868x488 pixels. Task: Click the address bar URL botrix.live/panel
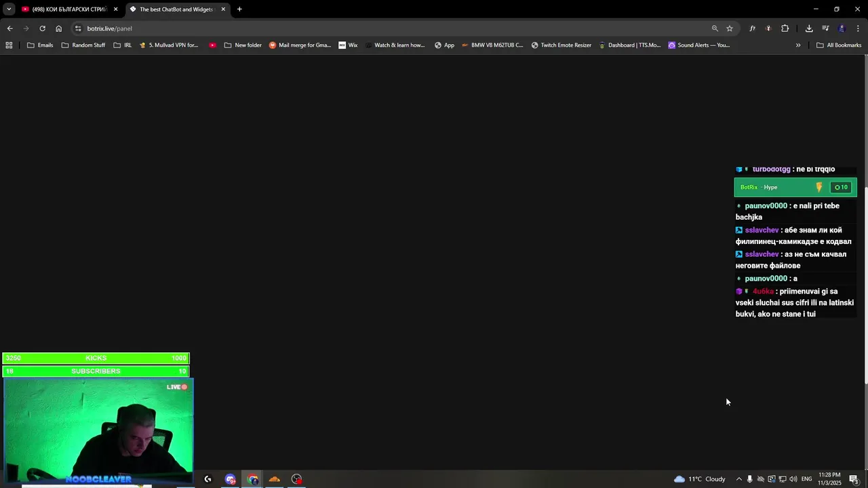(109, 28)
